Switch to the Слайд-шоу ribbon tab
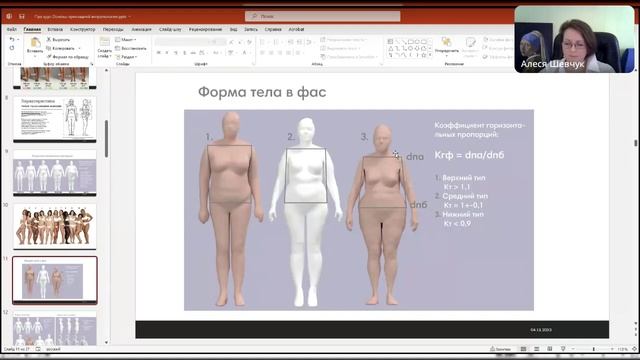The image size is (640, 360). click(170, 29)
